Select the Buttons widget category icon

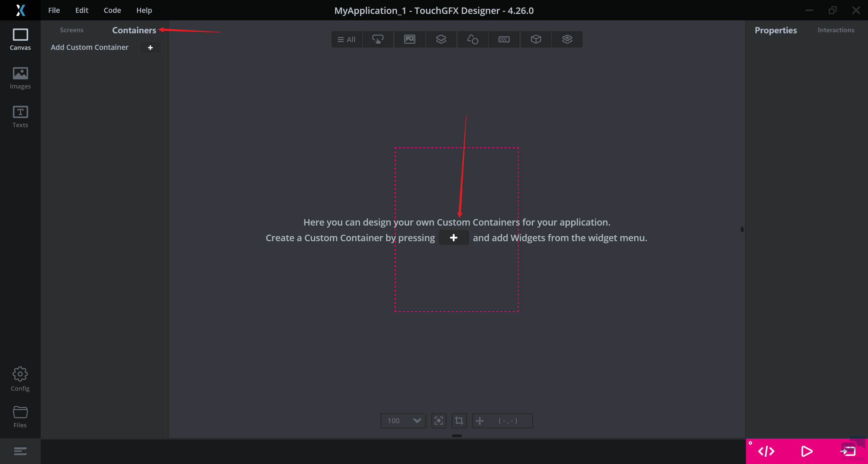pos(378,39)
